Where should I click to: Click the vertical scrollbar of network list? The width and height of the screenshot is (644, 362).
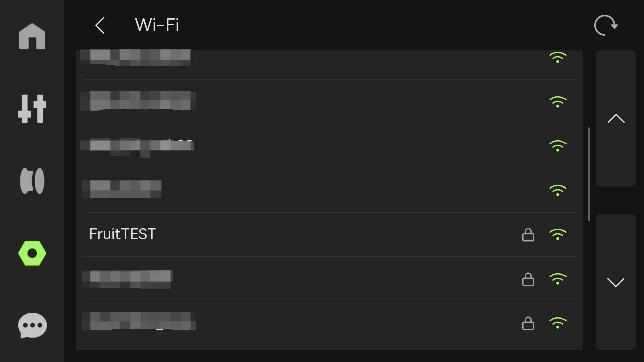tap(589, 174)
